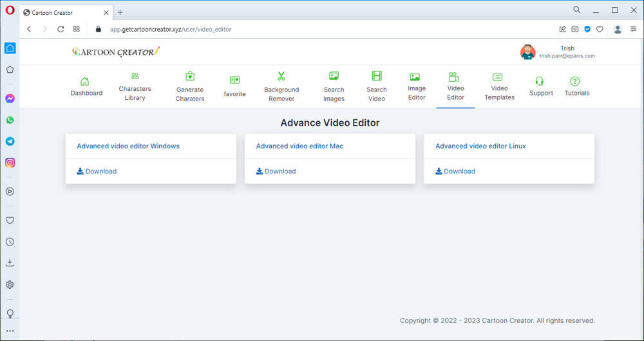Click the search tabs magnifier icon
644x341 pixels.
click(x=576, y=10)
